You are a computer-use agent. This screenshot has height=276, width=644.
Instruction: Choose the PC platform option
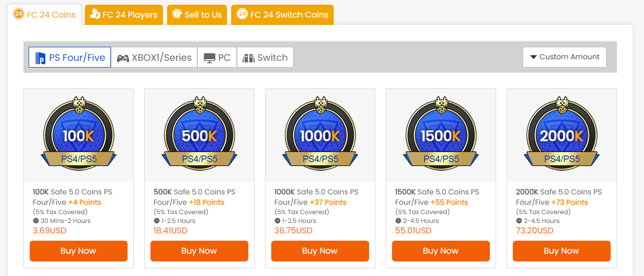coord(217,57)
